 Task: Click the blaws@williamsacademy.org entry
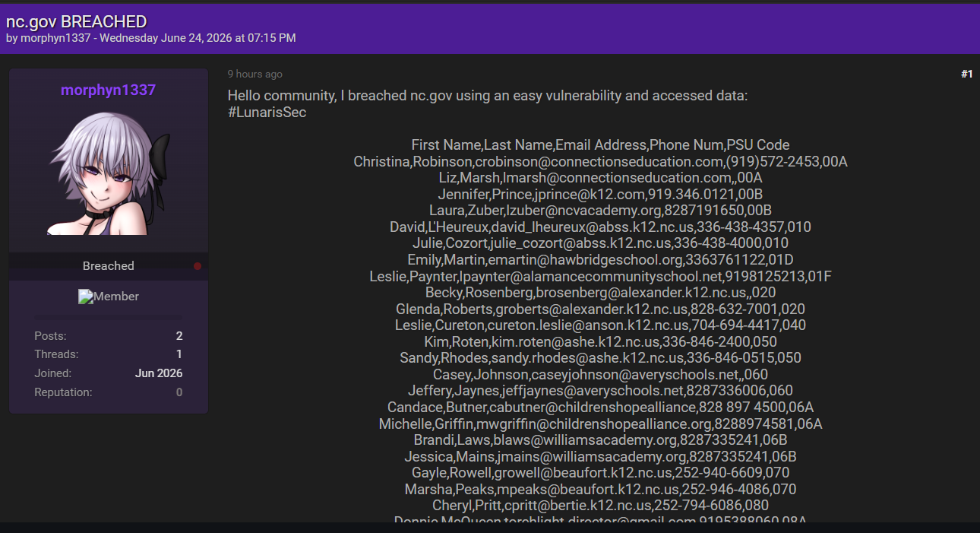pos(600,440)
